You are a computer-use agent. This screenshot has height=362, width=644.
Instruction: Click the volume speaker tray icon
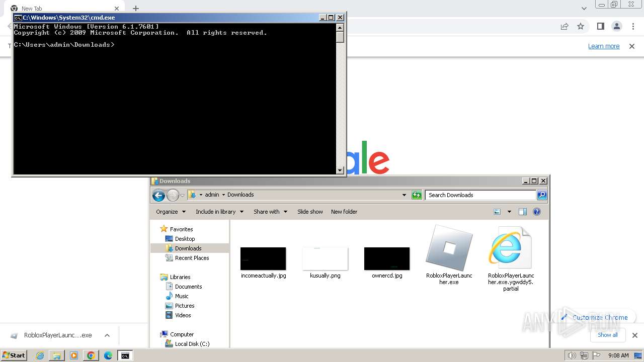pyautogui.click(x=572, y=355)
